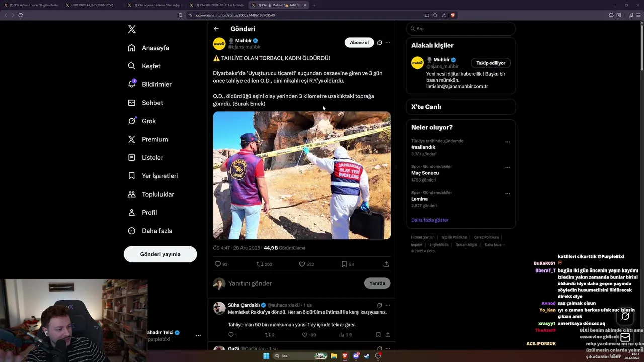Open Grok from the sidebar
644x362 pixels.
142,121
